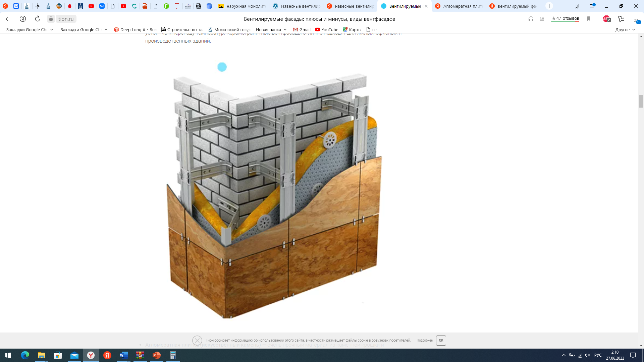
Task: Switch to the pinned VK tab
Action: pyautogui.click(x=102, y=6)
